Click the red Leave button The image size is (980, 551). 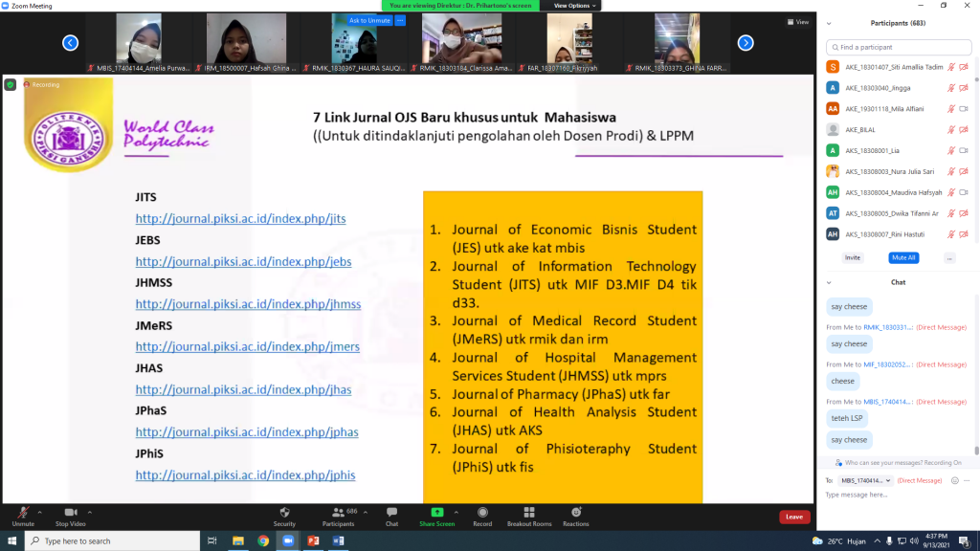click(794, 517)
